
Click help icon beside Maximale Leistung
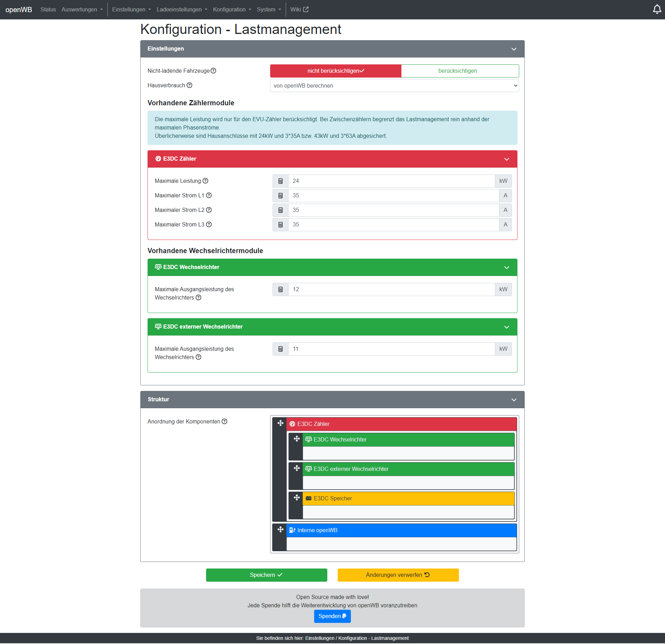205,181
